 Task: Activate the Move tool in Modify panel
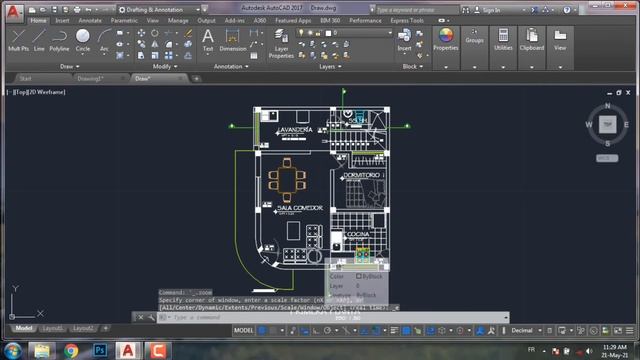pos(141,33)
